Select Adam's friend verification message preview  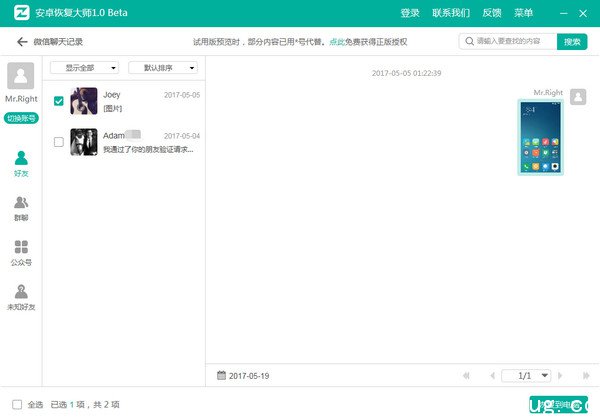(148, 149)
